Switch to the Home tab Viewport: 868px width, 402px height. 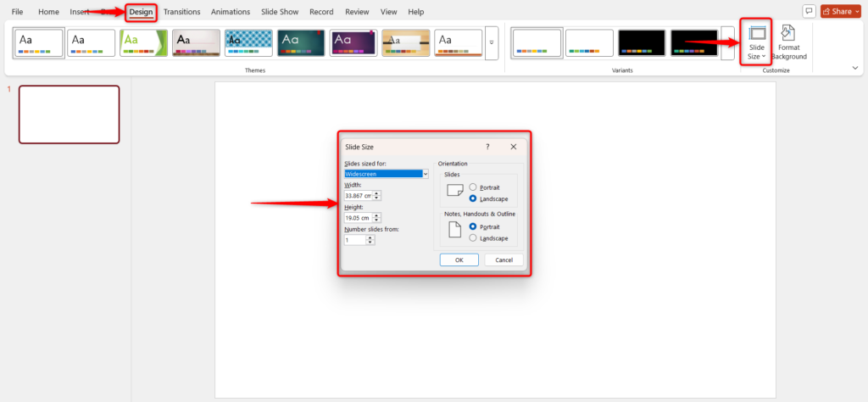click(48, 12)
